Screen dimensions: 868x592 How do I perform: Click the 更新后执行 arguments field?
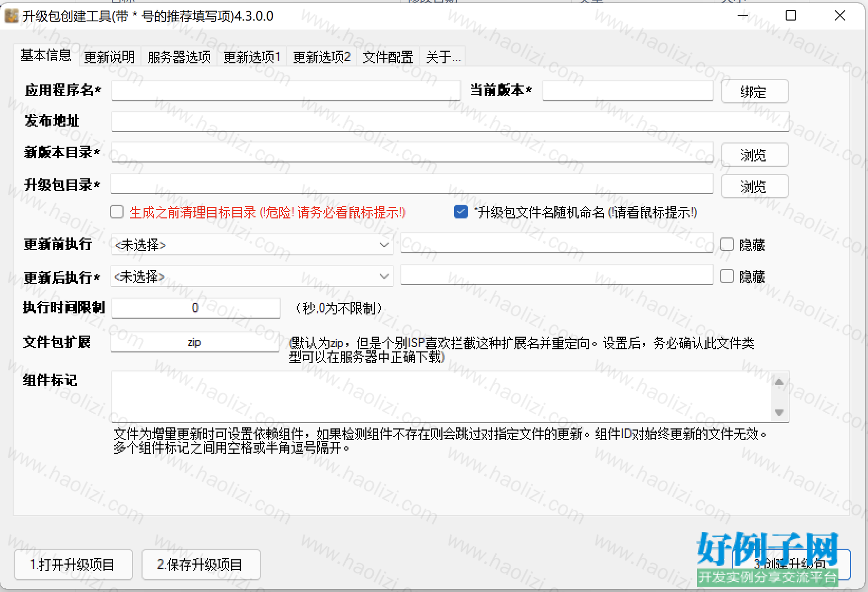(x=556, y=275)
